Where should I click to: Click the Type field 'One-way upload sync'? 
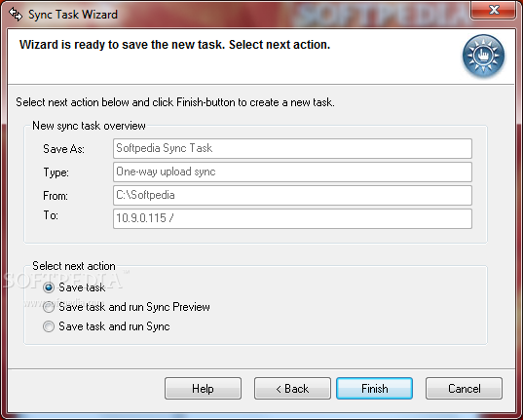(x=292, y=172)
